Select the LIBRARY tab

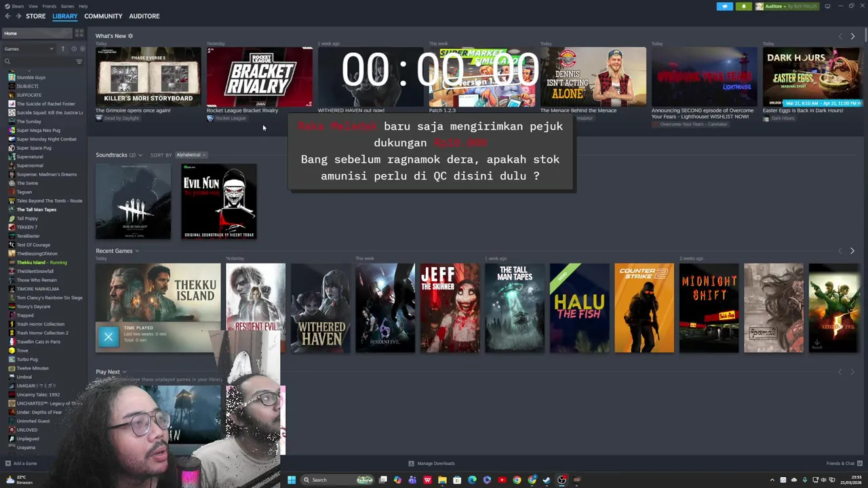point(65,16)
